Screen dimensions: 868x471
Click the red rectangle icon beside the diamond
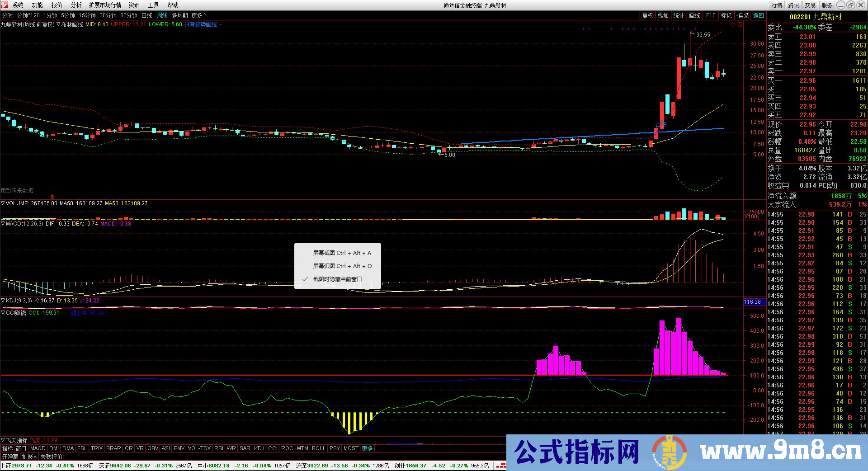pos(740,25)
